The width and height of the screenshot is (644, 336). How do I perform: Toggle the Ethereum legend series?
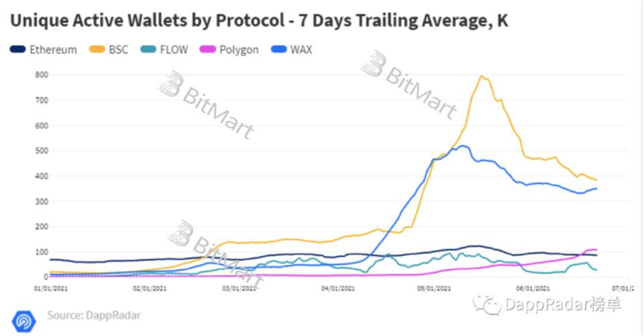coord(43,50)
